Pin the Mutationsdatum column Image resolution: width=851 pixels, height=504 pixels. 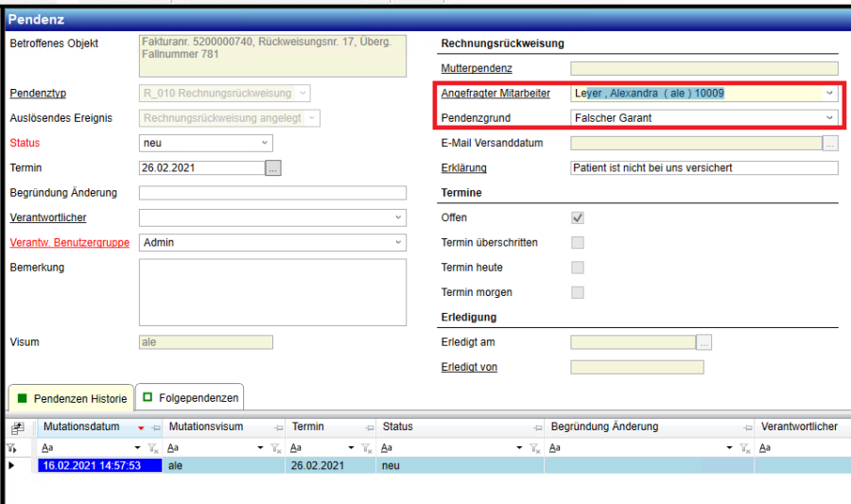pyautogui.click(x=156, y=428)
